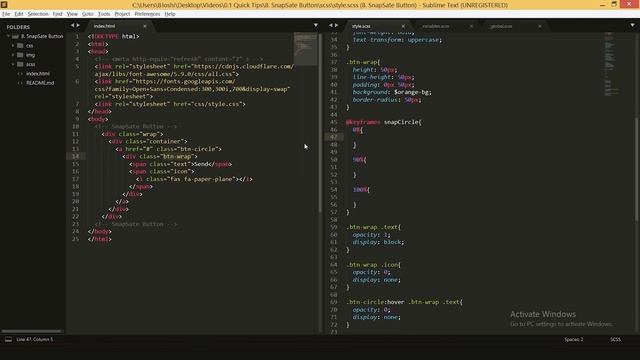This screenshot has height=360, width=640.
Task: Switch to the index.html tab
Action: [x=104, y=26]
